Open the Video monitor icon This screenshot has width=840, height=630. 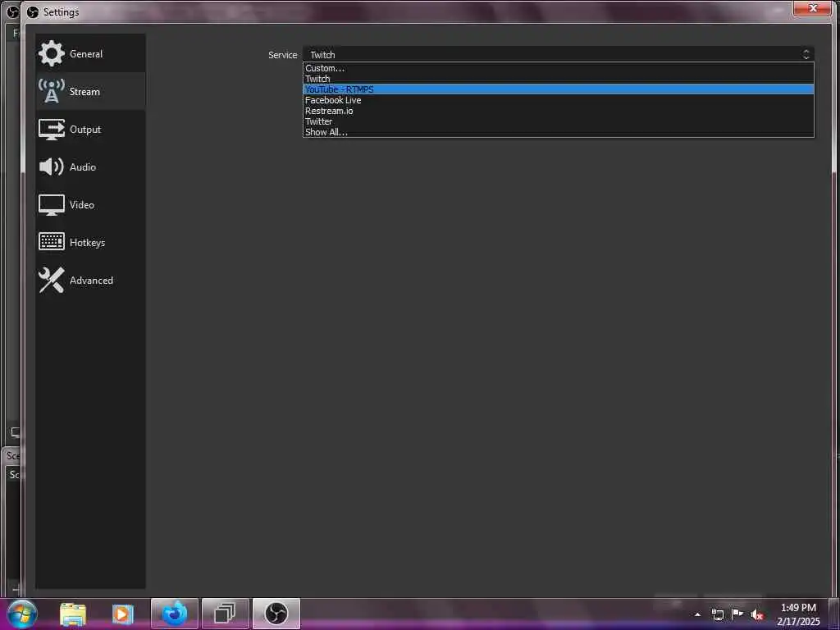tap(52, 204)
